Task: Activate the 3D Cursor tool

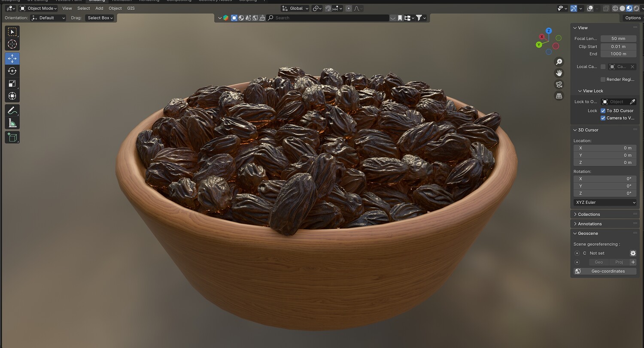Action: [12, 44]
